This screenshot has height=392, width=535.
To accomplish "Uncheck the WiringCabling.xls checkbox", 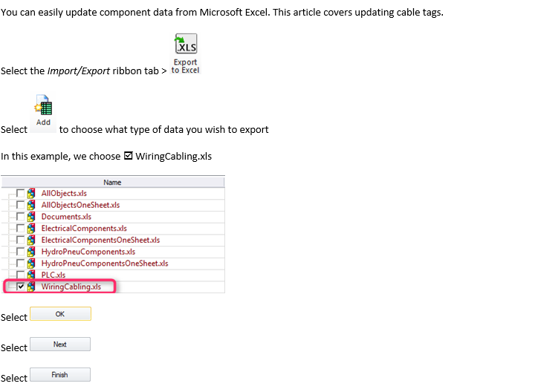I will point(21,287).
